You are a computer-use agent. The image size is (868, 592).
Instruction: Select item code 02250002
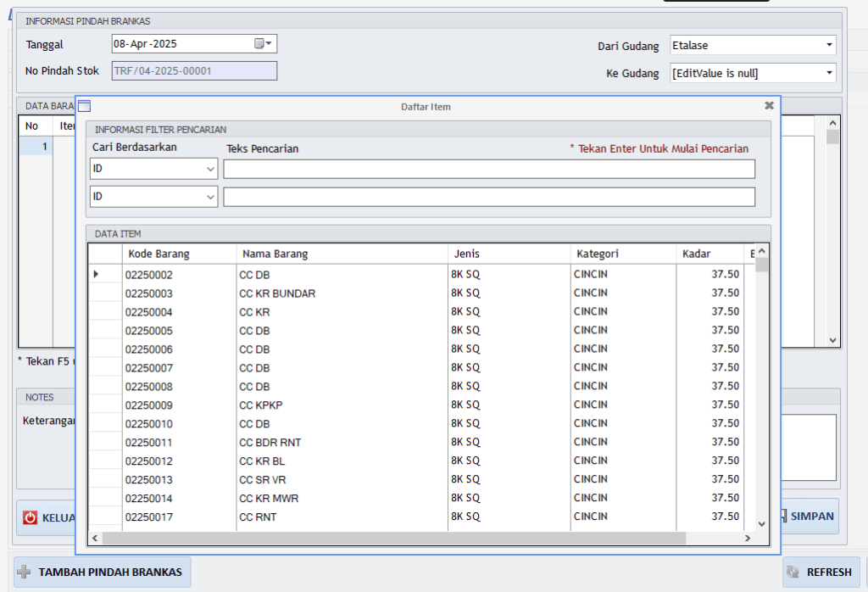pos(149,275)
